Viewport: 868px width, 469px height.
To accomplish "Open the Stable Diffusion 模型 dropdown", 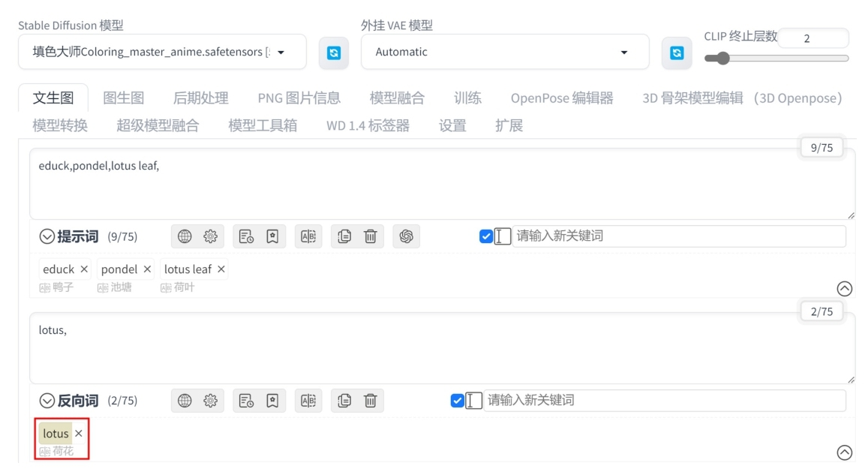I will 162,52.
